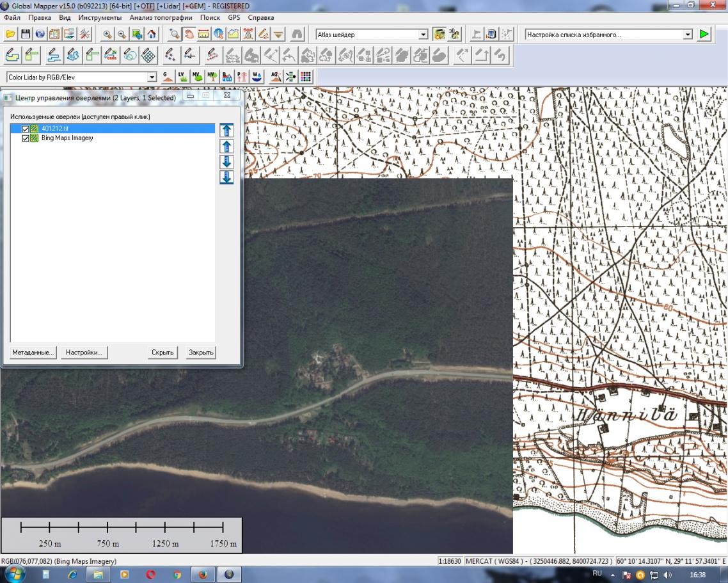
Task: Move selected layer to bottom of list
Action: point(226,177)
